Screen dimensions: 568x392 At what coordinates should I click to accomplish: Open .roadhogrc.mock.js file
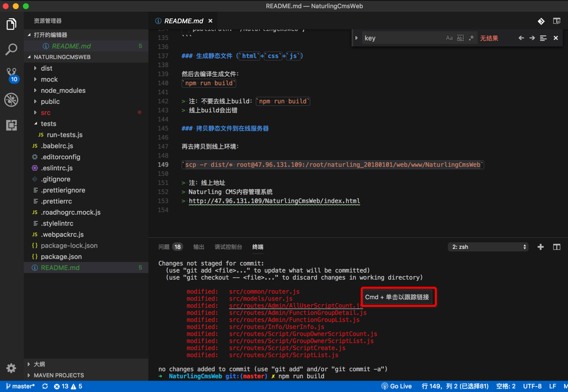(x=86, y=213)
